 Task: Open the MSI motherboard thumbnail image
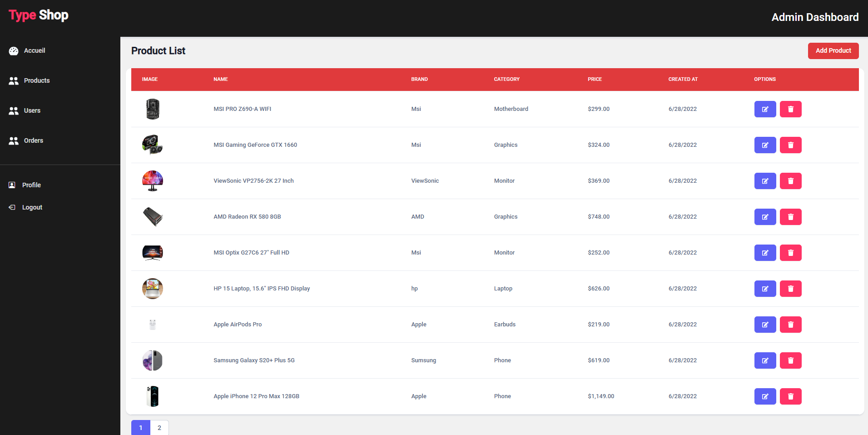tap(153, 109)
